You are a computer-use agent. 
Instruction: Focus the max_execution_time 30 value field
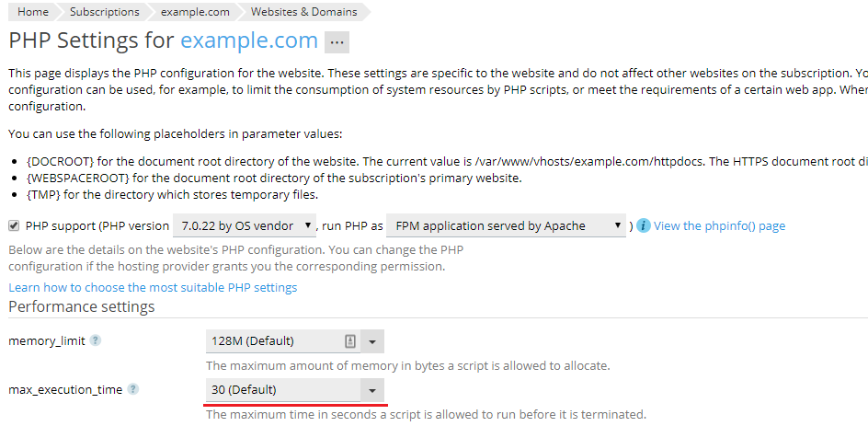pos(280,390)
